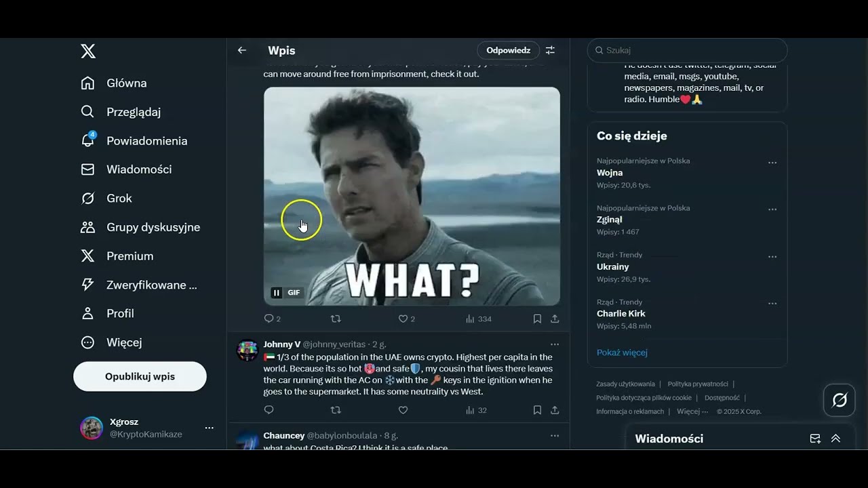Open account menu dots next to Xgrosz
The image size is (868, 488).
(x=209, y=428)
